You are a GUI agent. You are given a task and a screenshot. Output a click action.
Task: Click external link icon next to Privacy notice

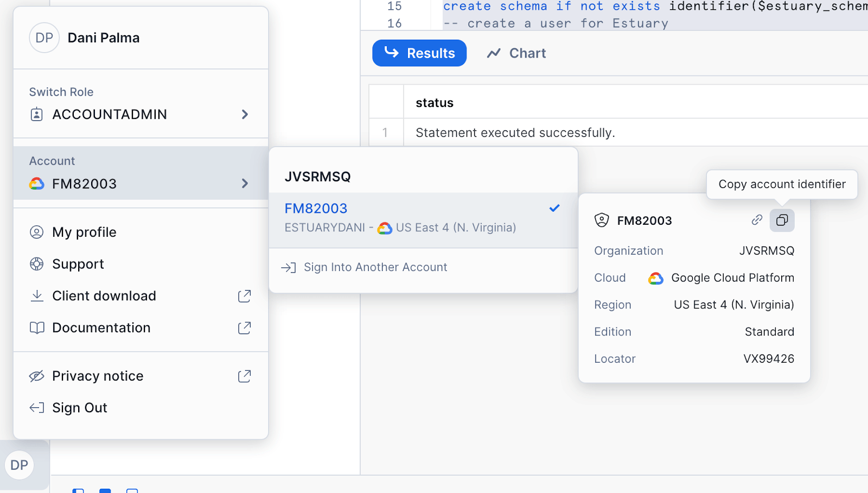[244, 376]
